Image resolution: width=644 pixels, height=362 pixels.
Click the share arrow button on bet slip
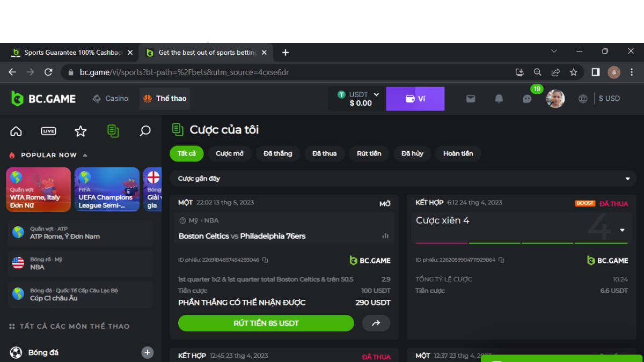376,323
